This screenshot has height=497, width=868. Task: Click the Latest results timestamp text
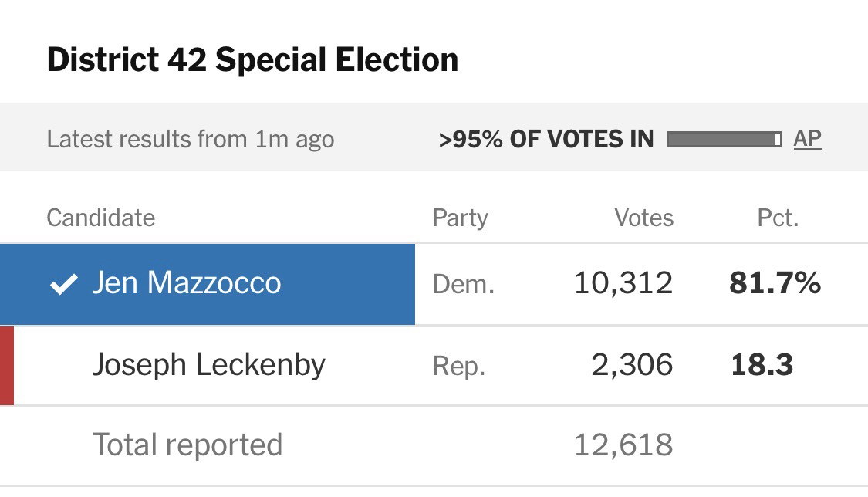click(190, 140)
